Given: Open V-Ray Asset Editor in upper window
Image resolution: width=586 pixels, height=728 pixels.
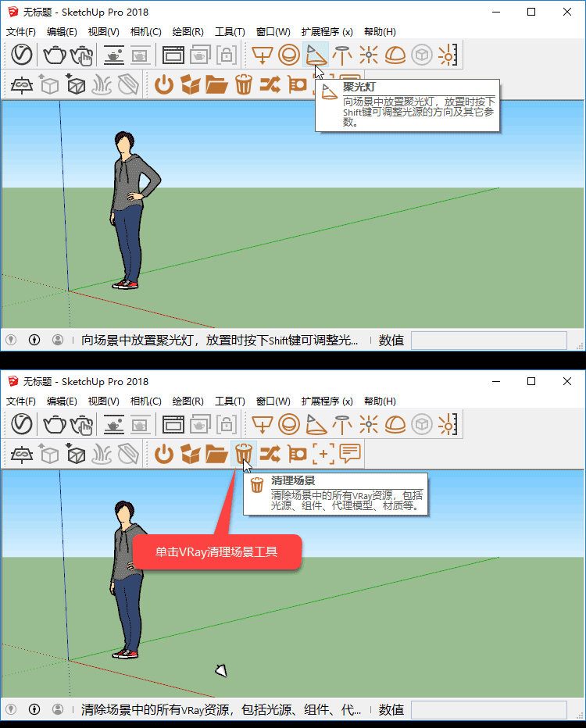Looking at the screenshot, I should tap(22, 55).
